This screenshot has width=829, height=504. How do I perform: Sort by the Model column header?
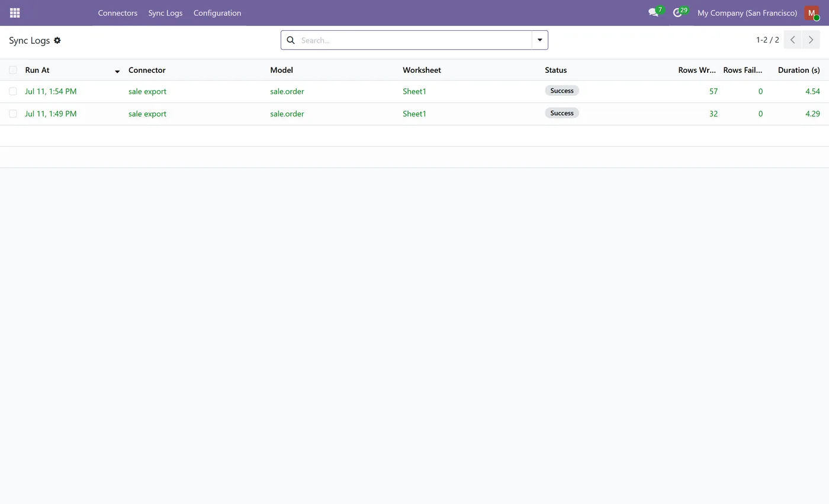coord(281,70)
